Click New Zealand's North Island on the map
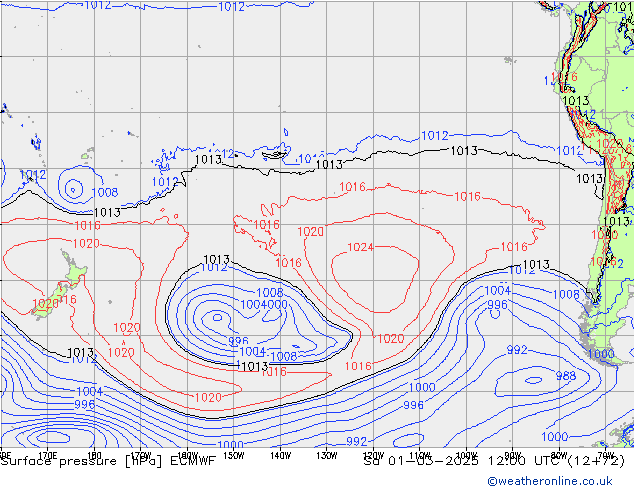This screenshot has height=490, width=634. [74, 270]
